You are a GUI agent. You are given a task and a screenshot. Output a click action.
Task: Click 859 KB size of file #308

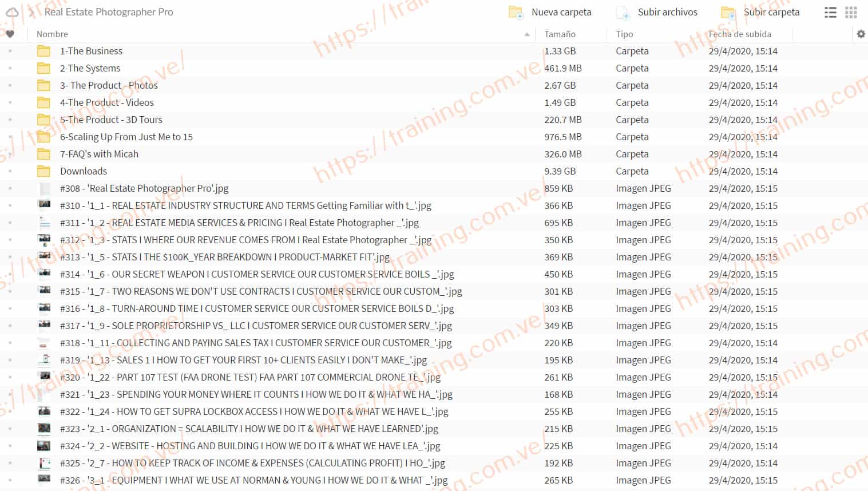558,188
